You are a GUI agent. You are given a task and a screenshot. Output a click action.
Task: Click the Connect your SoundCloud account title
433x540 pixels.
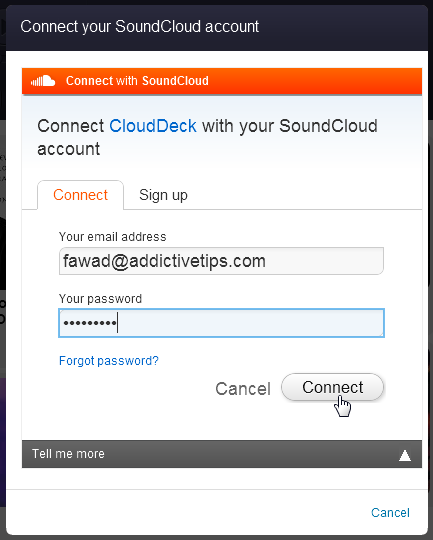coord(140,27)
